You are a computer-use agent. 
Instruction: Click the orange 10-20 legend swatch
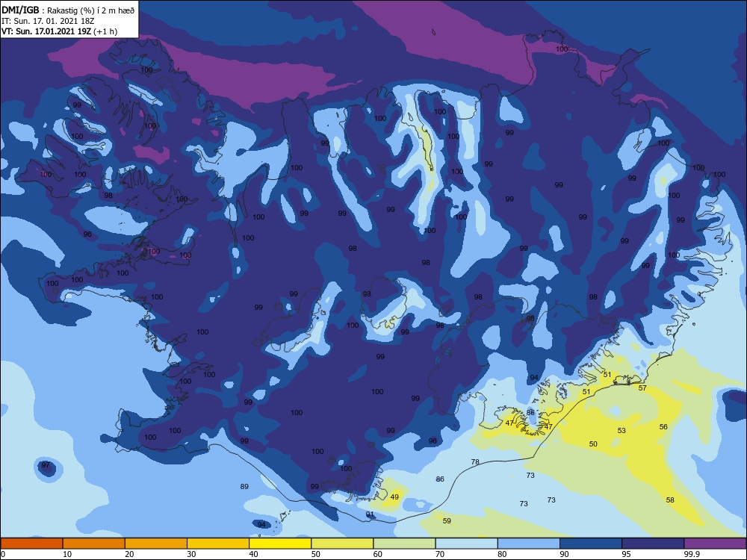coord(94,544)
